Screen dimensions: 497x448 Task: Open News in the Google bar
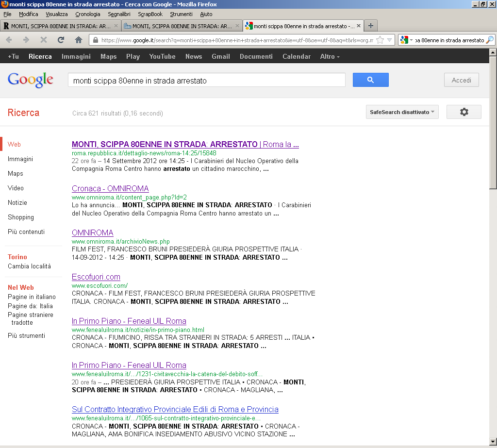coord(194,56)
